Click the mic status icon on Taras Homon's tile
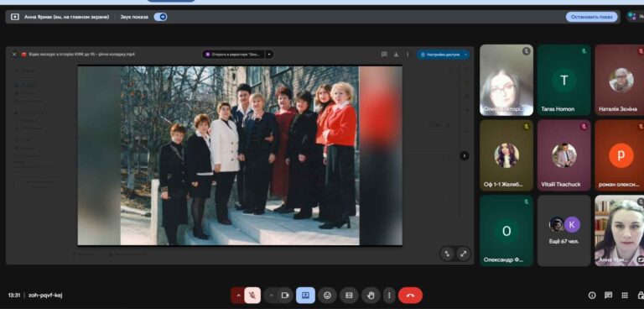This screenshot has height=309, width=644. coord(584,51)
